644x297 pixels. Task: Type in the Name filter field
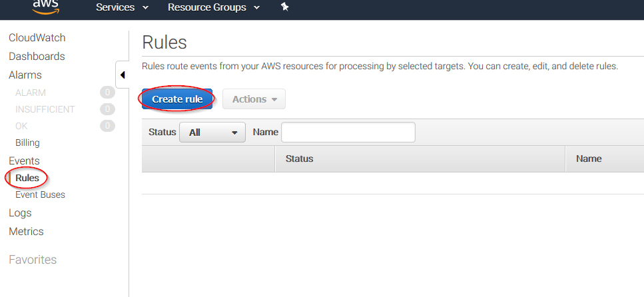pyautogui.click(x=348, y=133)
